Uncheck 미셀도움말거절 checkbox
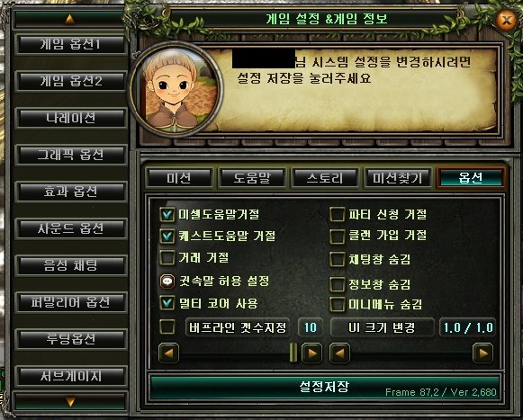 pyautogui.click(x=167, y=214)
